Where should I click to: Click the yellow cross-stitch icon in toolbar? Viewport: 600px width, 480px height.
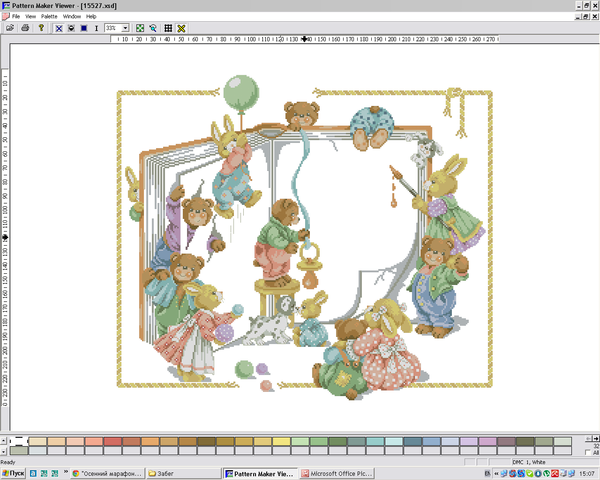coord(181,28)
